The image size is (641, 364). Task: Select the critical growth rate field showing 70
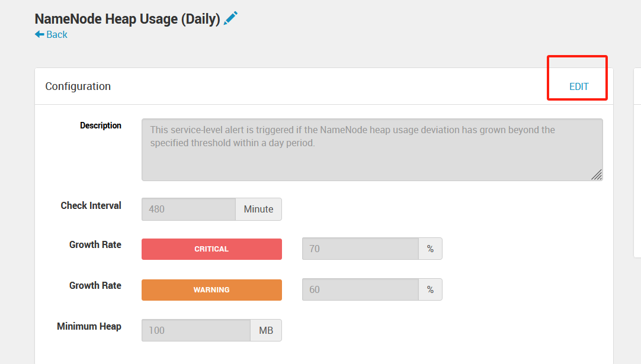(360, 249)
